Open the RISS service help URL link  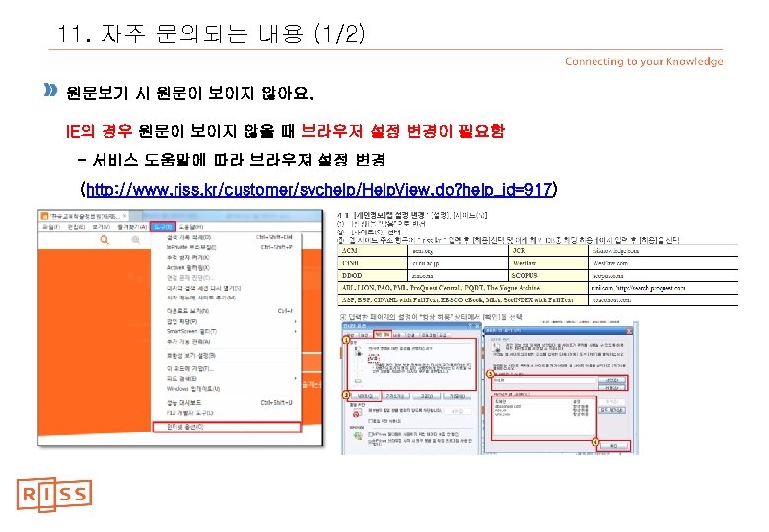pos(318,189)
